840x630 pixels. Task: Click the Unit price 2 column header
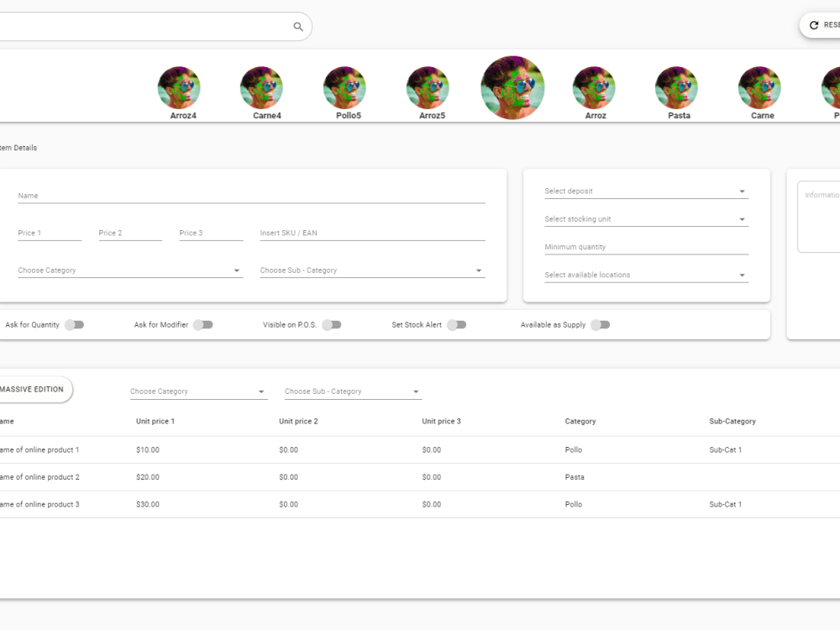tap(298, 421)
